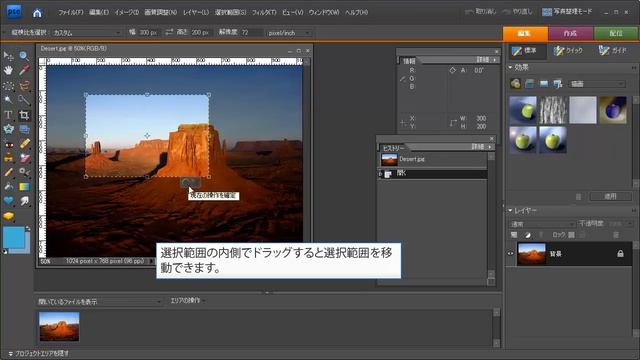
Task: Show filters in the effects panel
Action: pyautogui.click(x=516, y=84)
